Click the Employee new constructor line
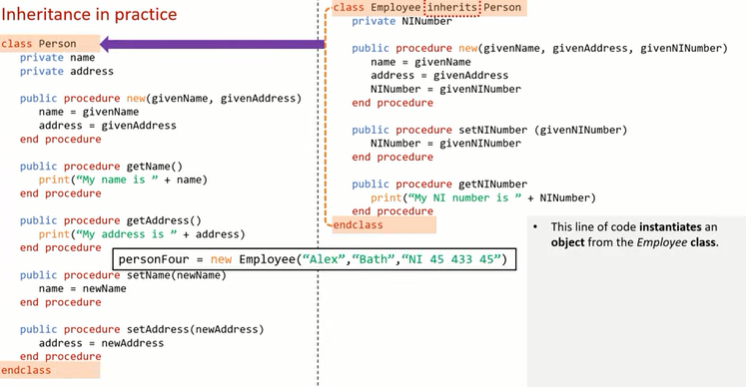Screen dimensions: 746x387 point(540,49)
